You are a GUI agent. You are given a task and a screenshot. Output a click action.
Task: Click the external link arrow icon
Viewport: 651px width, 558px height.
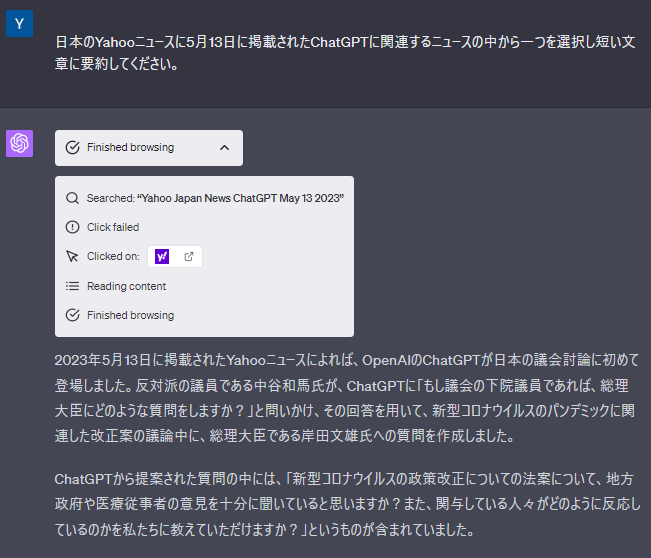click(189, 257)
